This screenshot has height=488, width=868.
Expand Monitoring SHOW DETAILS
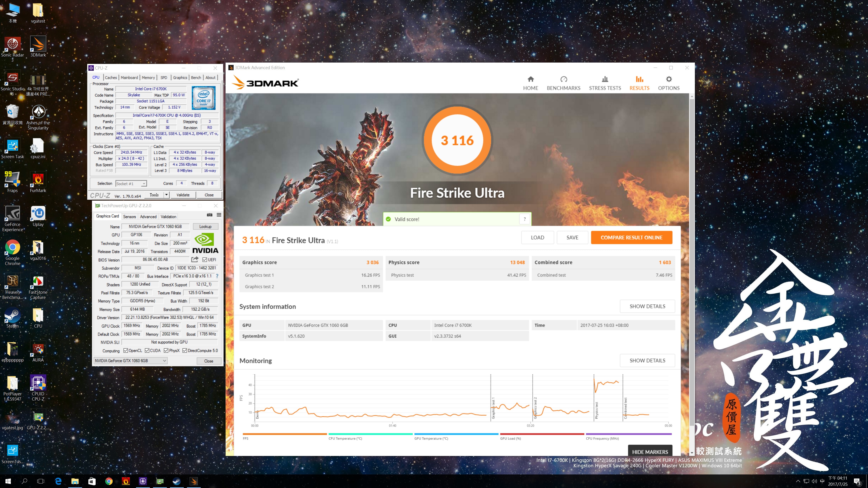coord(647,360)
